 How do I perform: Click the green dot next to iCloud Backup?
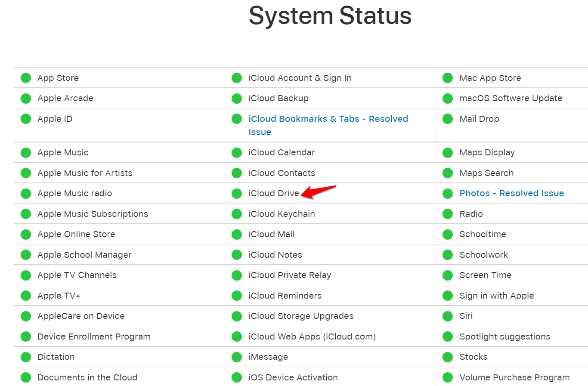pos(237,98)
